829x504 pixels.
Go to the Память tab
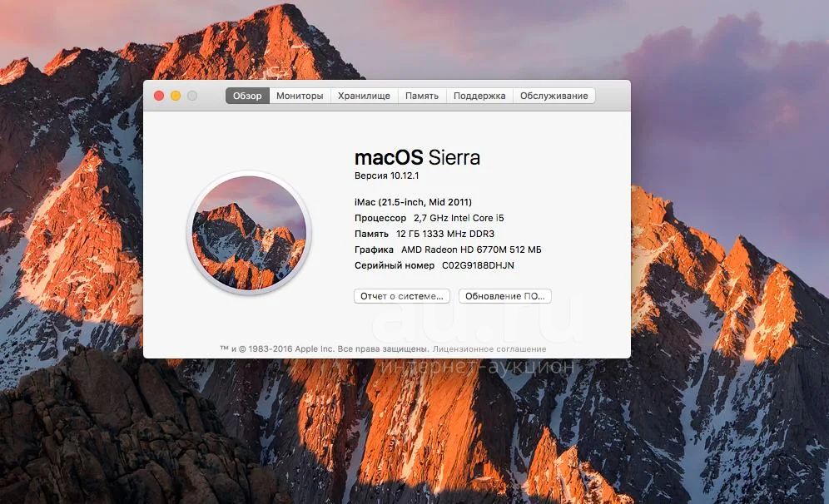point(422,96)
